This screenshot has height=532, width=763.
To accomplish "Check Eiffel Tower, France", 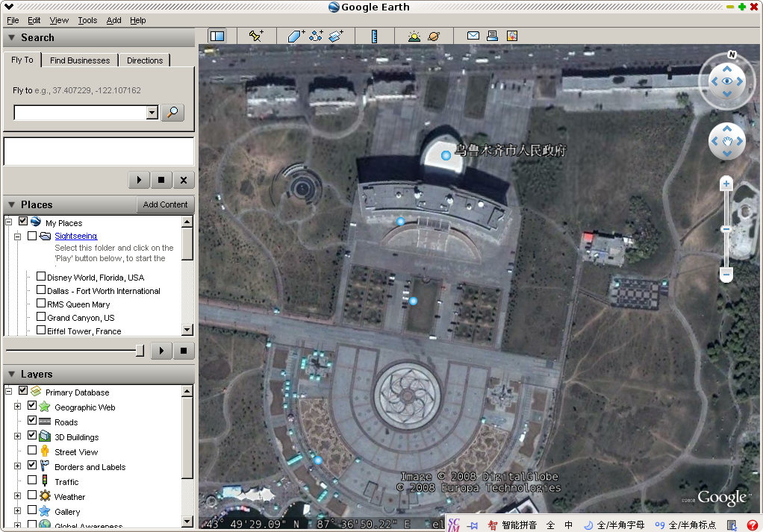I will tap(41, 330).
